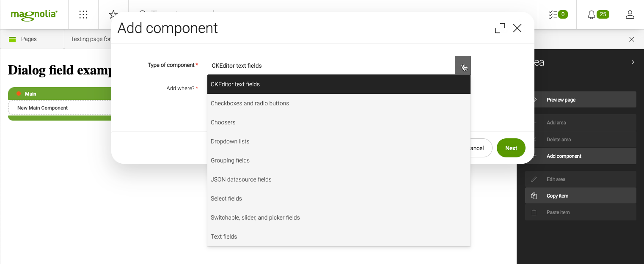
Task: Select Select fields option
Action: click(339, 198)
